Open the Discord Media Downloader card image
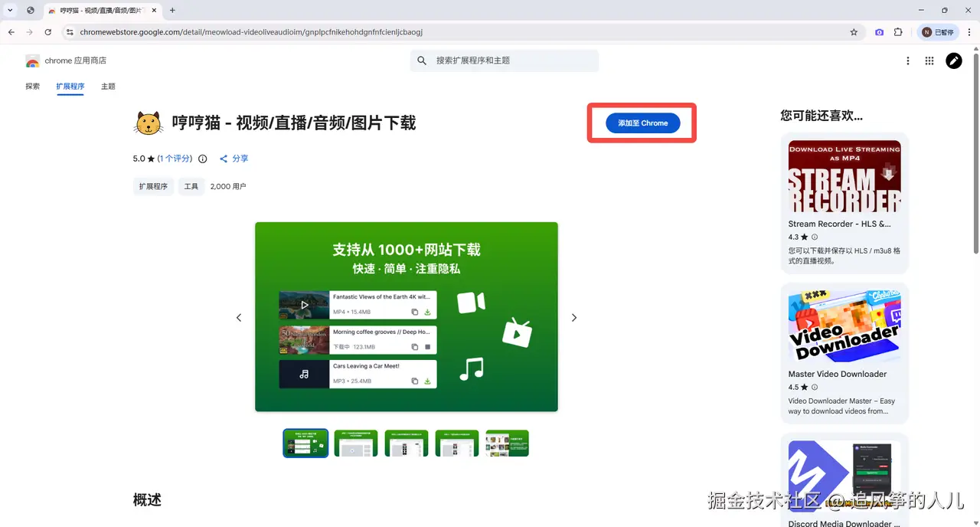The height and width of the screenshot is (527, 980). (x=844, y=476)
